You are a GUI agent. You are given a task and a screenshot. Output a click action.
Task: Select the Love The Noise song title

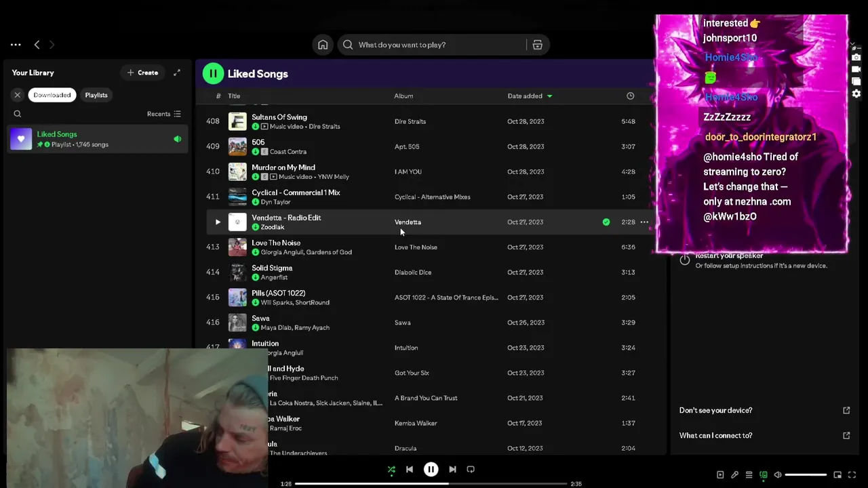click(276, 243)
